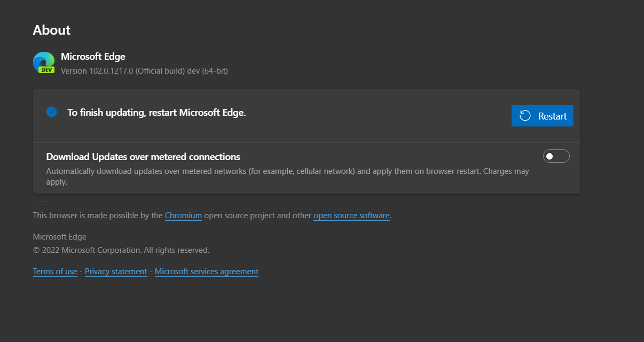Click the green DEV badge on the logo
The height and width of the screenshot is (342, 644).
pos(46,69)
